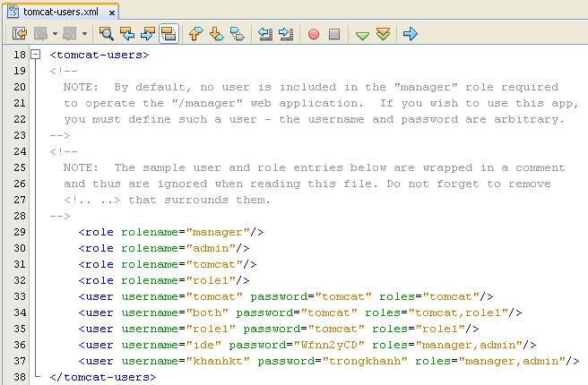The image size is (588, 385).
Task: Click password "trongkhanh" value
Action: pyautogui.click(x=365, y=361)
